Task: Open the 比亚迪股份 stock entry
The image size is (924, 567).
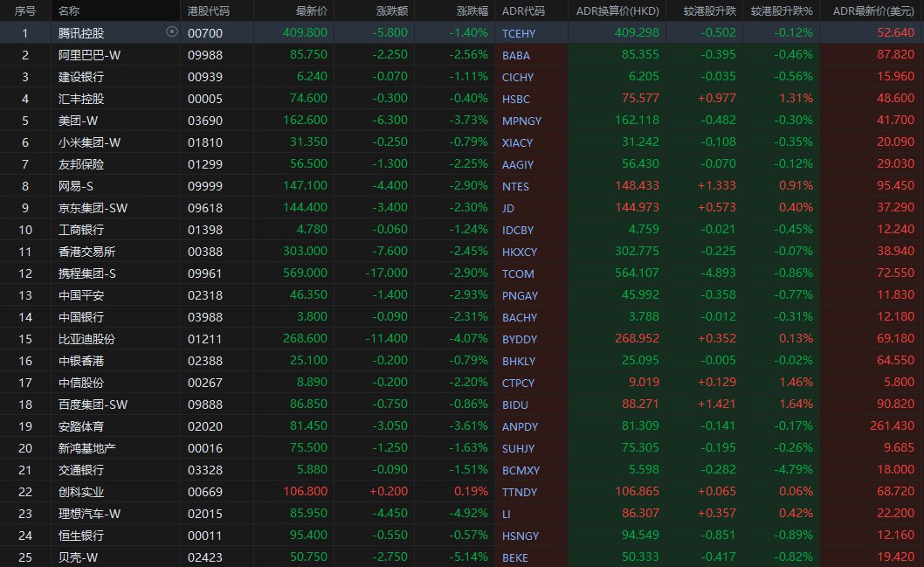Action: [86, 338]
